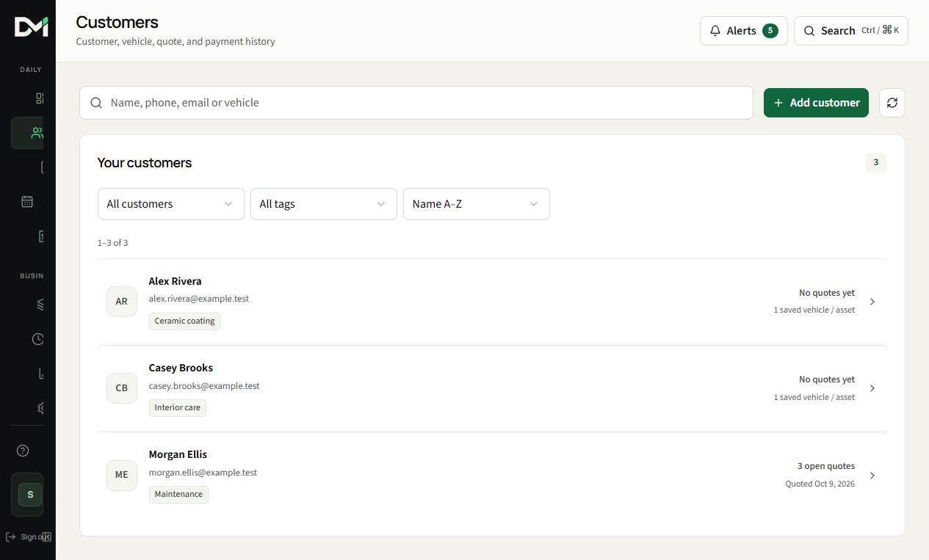Click the Ceramic coating tag
This screenshot has width=929, height=560.
tap(184, 321)
